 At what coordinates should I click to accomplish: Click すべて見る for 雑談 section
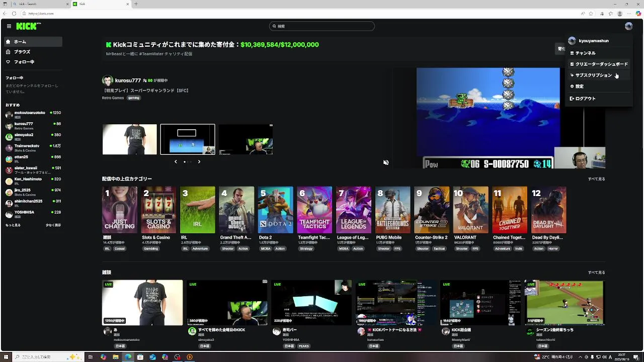597,273
